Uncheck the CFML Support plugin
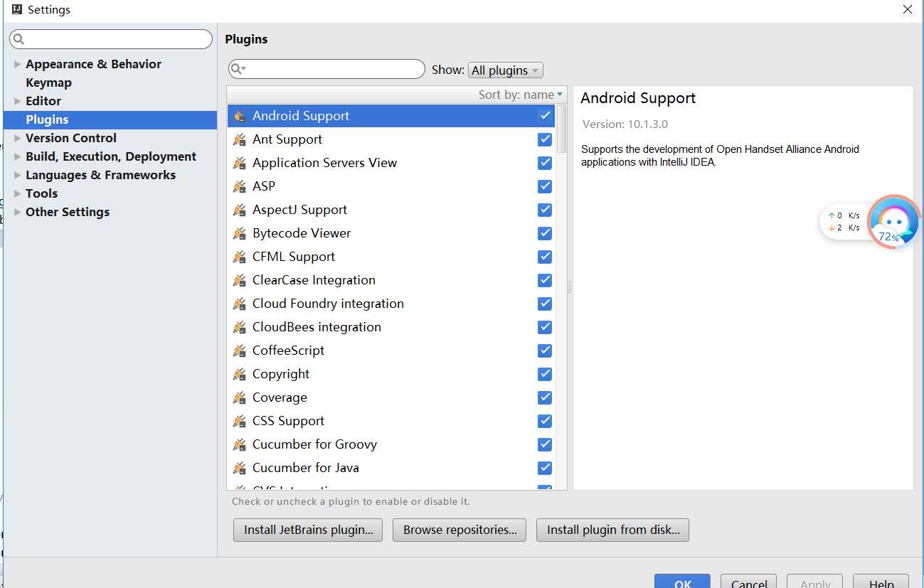This screenshot has height=588, width=924. (545, 257)
